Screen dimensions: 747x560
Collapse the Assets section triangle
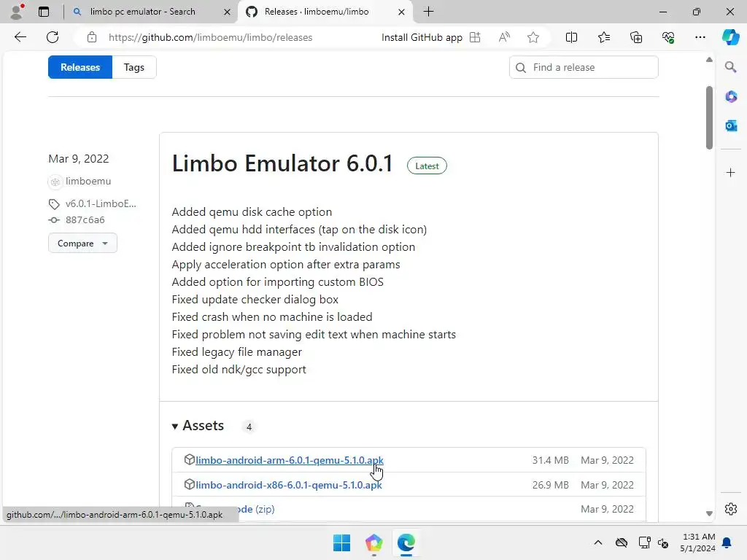175,426
